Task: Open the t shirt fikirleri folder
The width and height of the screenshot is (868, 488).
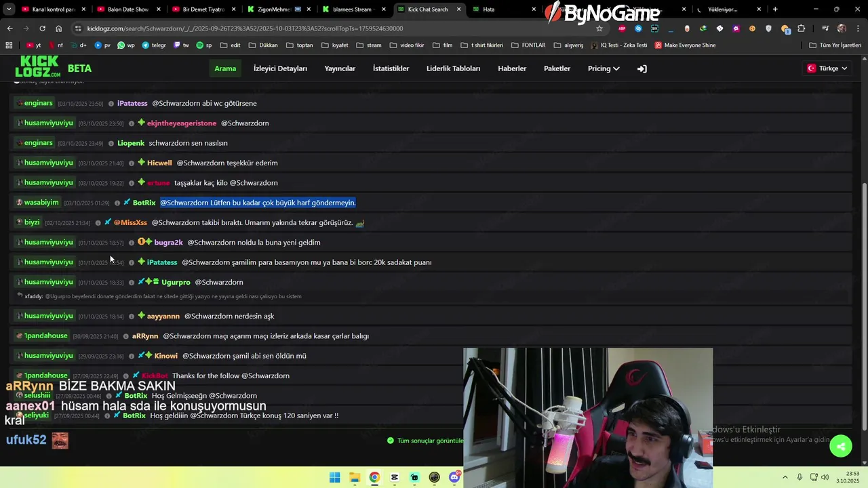Action: pyautogui.click(x=481, y=45)
